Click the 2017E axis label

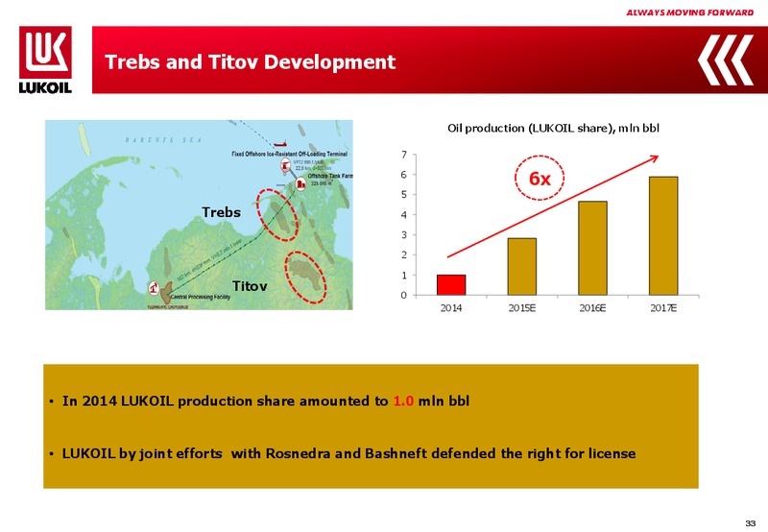click(663, 308)
